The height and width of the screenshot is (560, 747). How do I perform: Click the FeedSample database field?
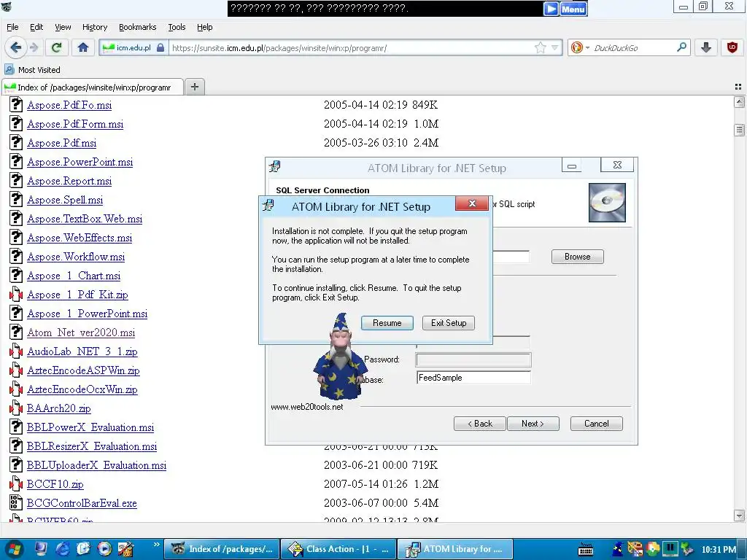473,378
